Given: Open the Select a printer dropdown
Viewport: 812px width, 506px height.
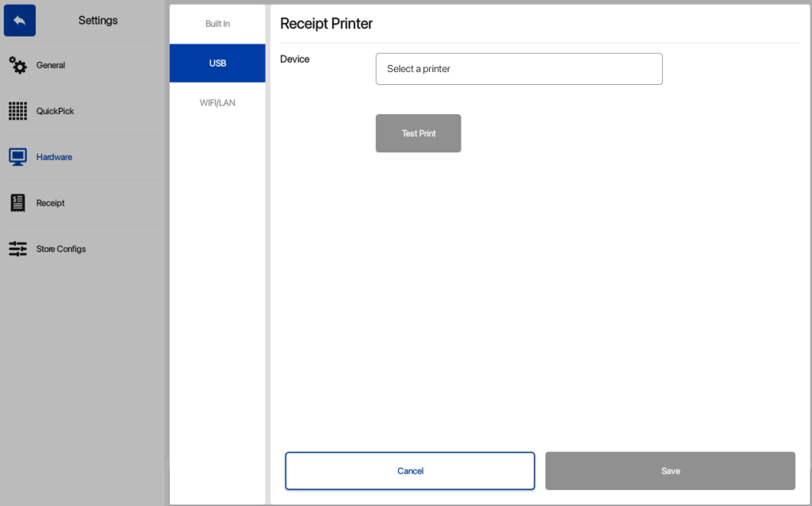Looking at the screenshot, I should [519, 69].
